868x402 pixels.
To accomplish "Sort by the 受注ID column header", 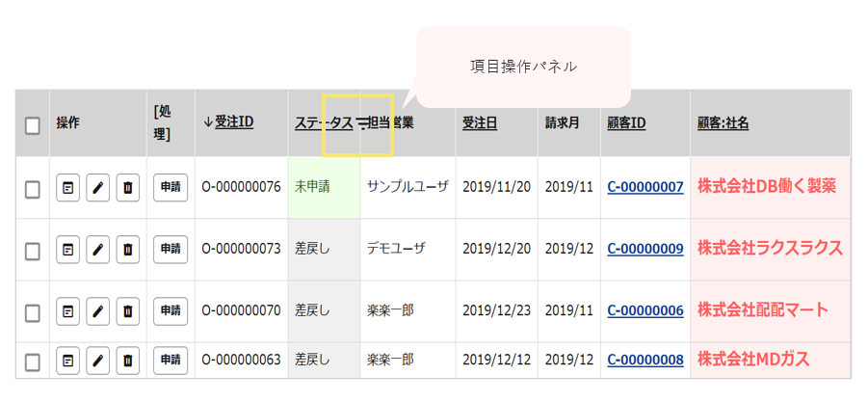I will pos(234,123).
